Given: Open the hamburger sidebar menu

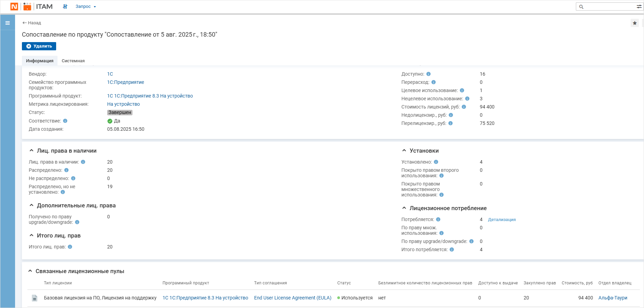Looking at the screenshot, I should [8, 23].
